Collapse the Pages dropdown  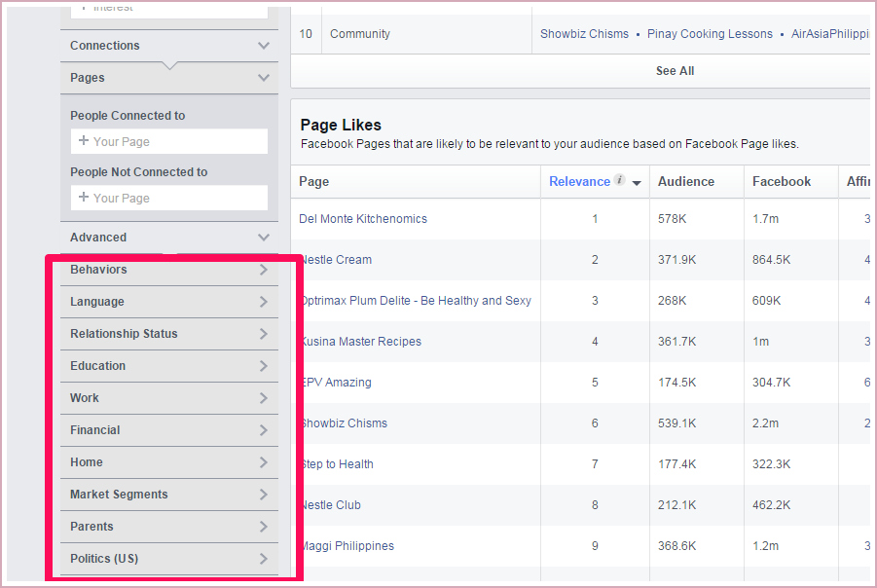coord(263,78)
